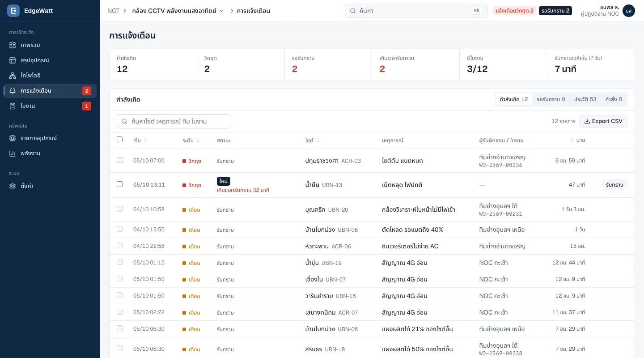The image size is (644, 358).
Task: Click the red badge next to ใบงาน
Action: point(87,106)
